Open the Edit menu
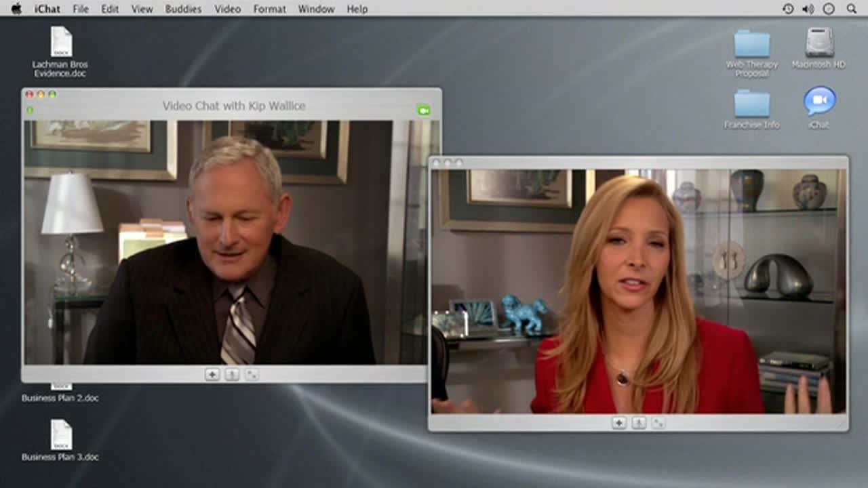This screenshot has height=488, width=868. [110, 9]
